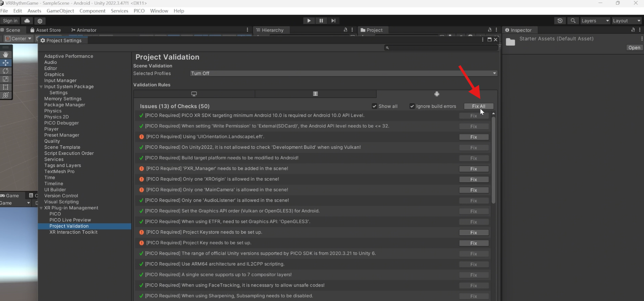The image size is (644, 301).
Task: Open the Help menu
Action: [179, 11]
